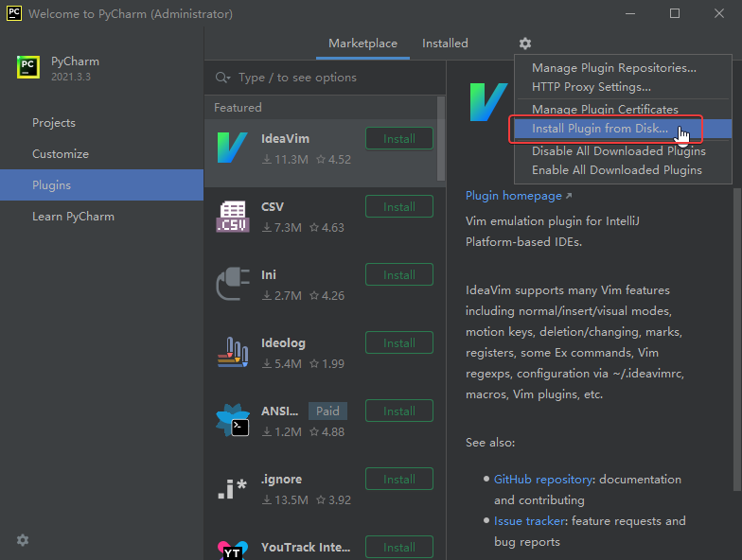This screenshot has width=742, height=560.
Task: Click the large IdeaVim logo in details
Action: click(x=488, y=102)
